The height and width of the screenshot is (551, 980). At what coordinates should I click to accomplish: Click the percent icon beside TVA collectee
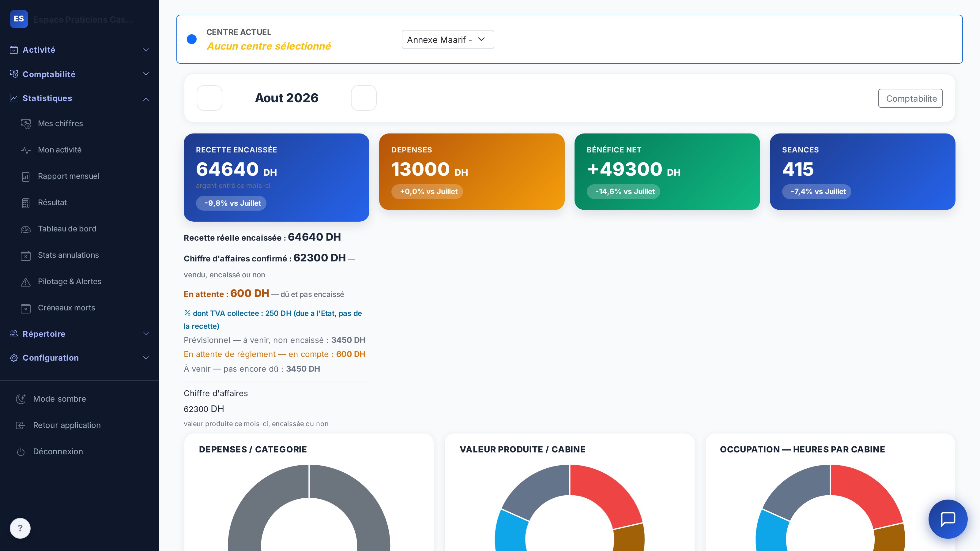[x=187, y=313]
